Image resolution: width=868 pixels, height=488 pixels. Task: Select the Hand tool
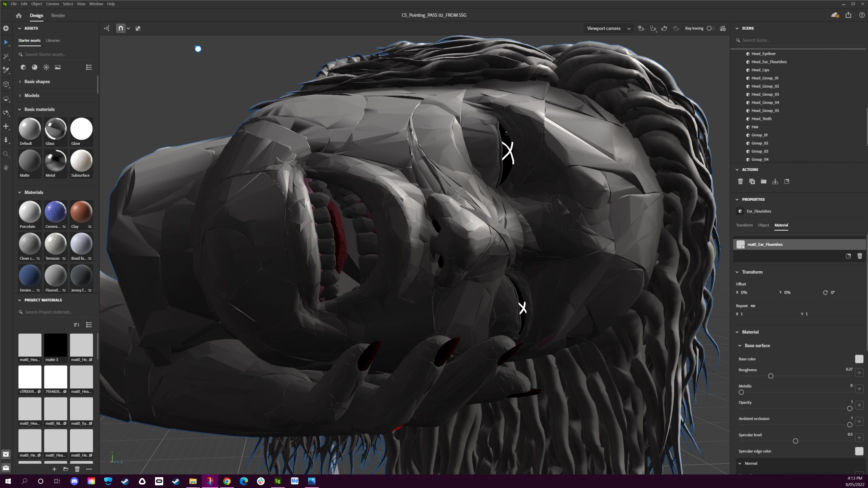coord(6,168)
